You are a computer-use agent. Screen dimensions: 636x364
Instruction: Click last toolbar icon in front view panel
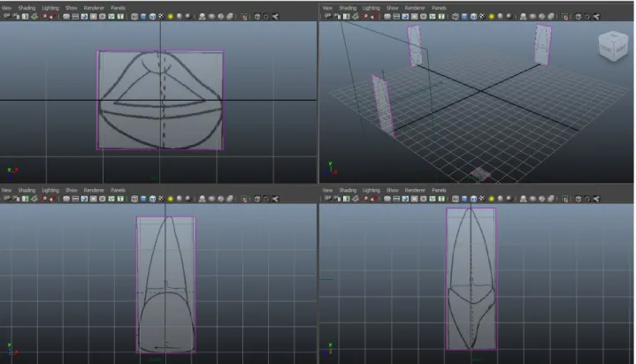(275, 199)
